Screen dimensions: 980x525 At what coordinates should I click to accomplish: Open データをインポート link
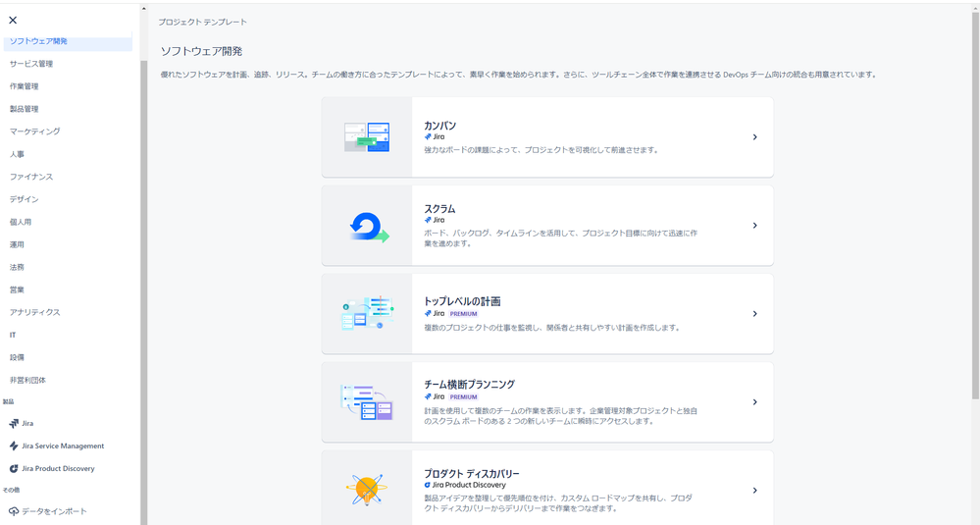coord(54,511)
